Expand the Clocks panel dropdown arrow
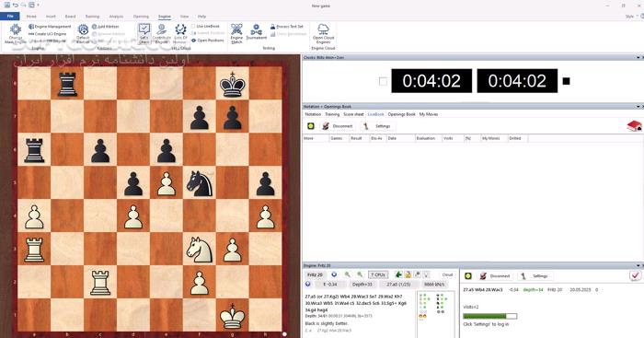This screenshot has width=644, height=338. pos(638,58)
